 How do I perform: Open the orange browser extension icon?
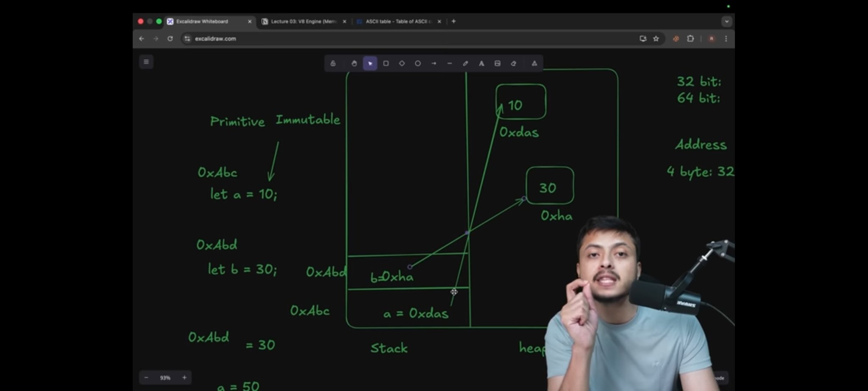(x=676, y=39)
